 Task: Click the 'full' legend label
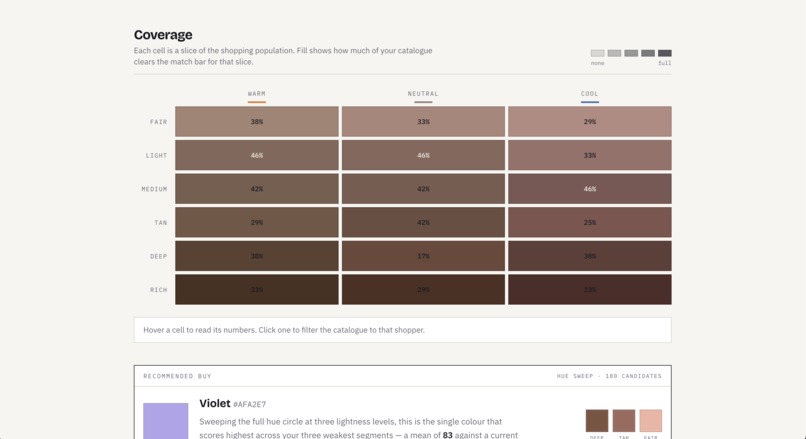(665, 63)
